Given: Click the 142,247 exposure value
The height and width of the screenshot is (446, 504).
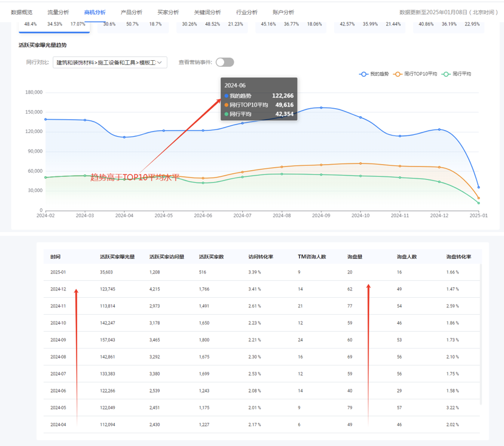Looking at the screenshot, I should pyautogui.click(x=107, y=323).
